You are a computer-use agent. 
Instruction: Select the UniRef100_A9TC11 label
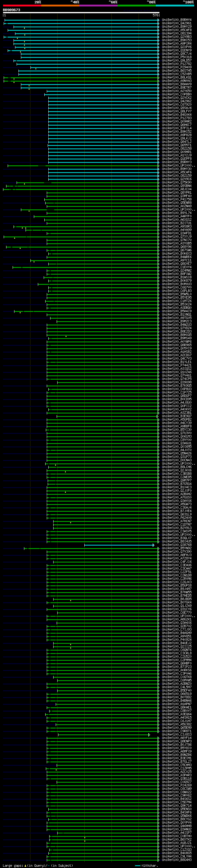176,260
